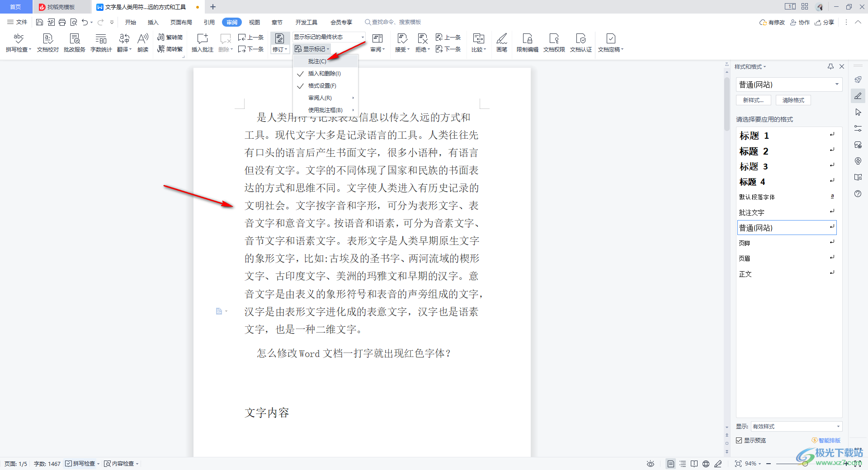Viewport: 868px width, 470px height.
Task: Click the Save icon in the quick toolbar
Action: [39, 22]
